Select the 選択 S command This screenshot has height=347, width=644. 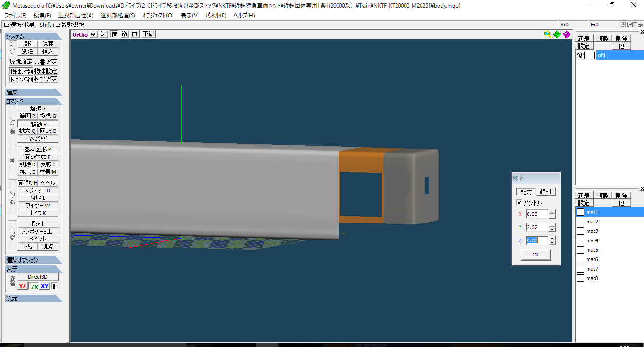[x=38, y=108]
